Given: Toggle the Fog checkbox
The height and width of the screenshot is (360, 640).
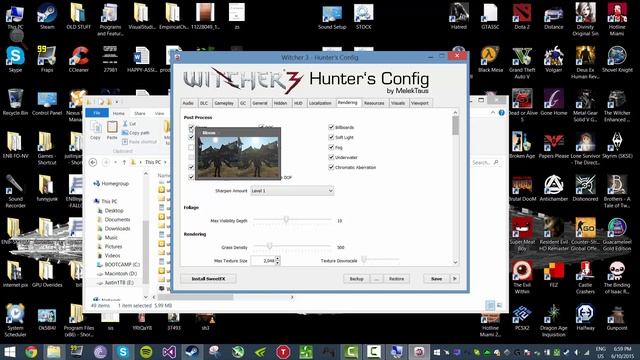Looking at the screenshot, I should point(331,147).
